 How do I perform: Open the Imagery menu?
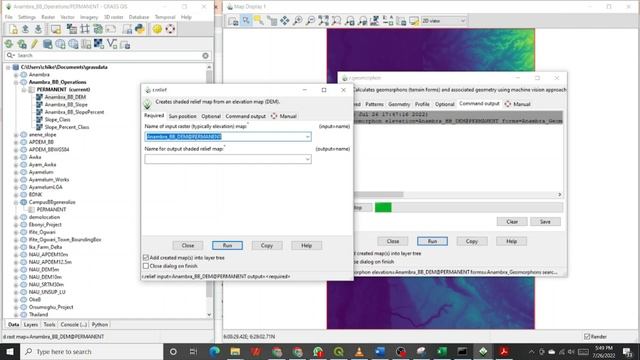click(x=89, y=17)
